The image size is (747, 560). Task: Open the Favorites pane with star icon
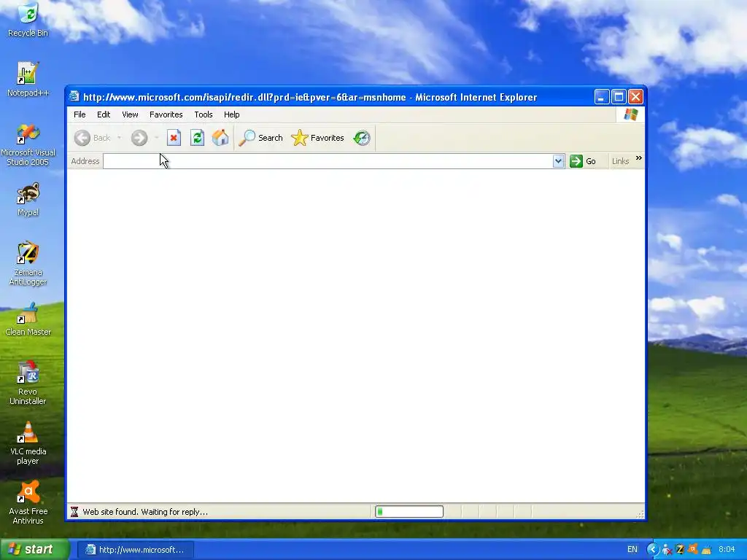[x=317, y=138]
